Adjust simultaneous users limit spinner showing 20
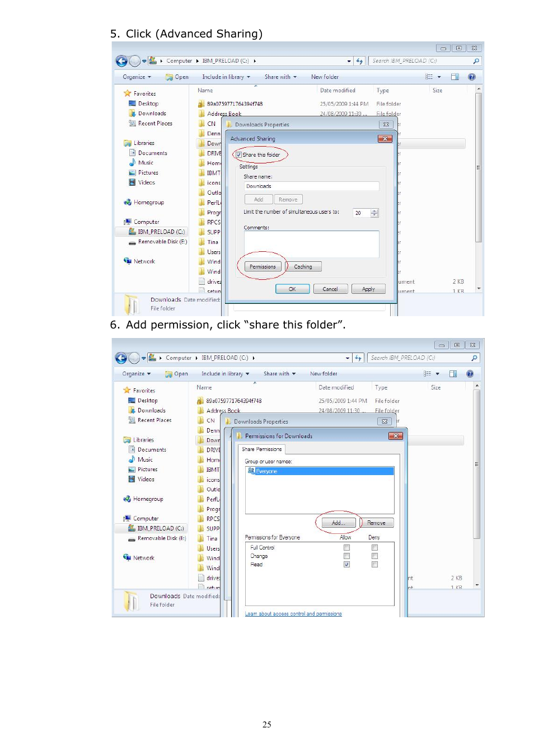The height and width of the screenshot is (756, 534). [x=374, y=213]
